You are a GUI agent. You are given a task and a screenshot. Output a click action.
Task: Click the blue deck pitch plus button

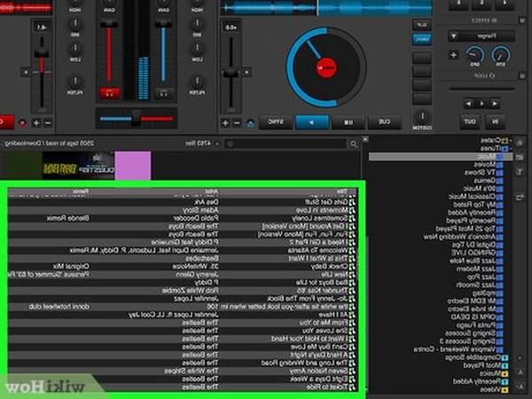(x=225, y=123)
